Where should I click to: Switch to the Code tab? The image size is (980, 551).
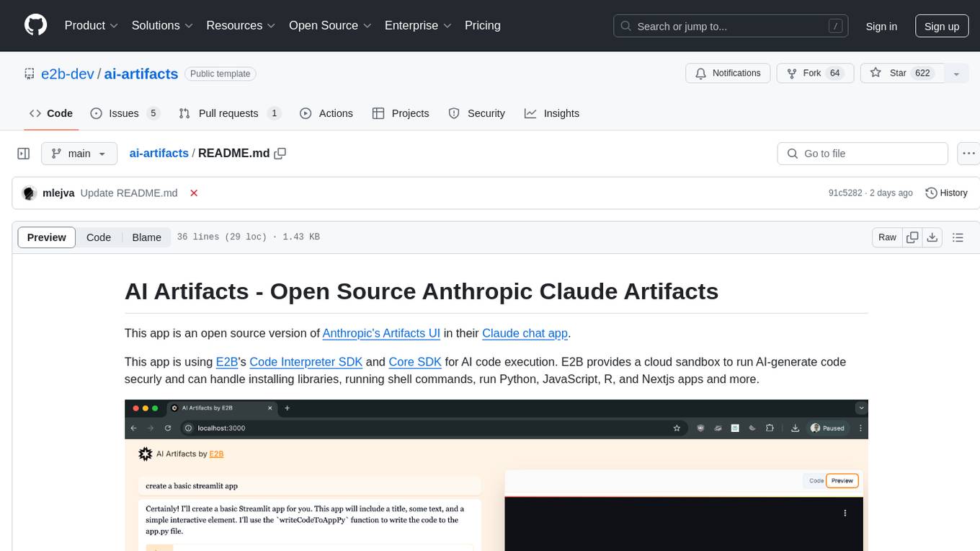[51, 113]
